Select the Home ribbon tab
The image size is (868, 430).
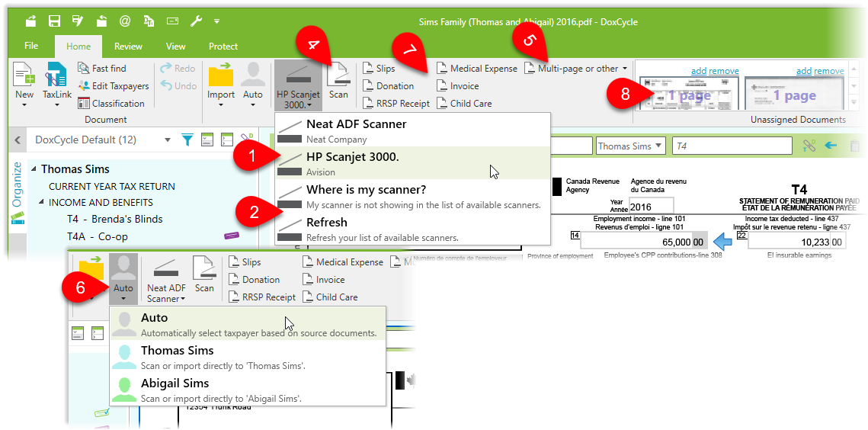(78, 47)
